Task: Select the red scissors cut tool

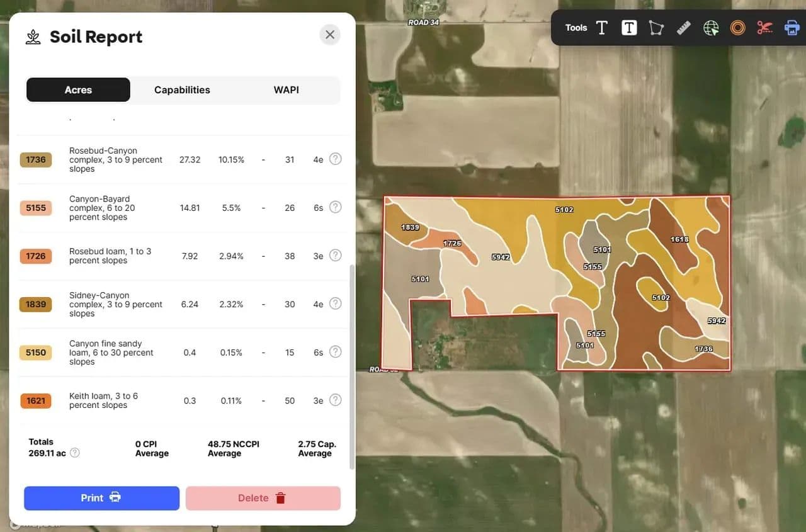Action: coord(764,28)
